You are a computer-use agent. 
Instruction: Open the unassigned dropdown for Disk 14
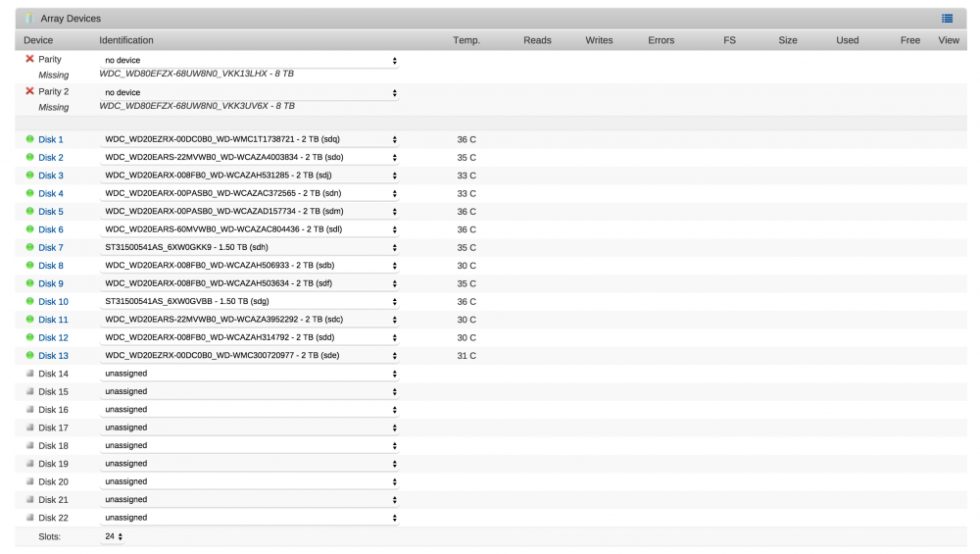[x=249, y=374]
